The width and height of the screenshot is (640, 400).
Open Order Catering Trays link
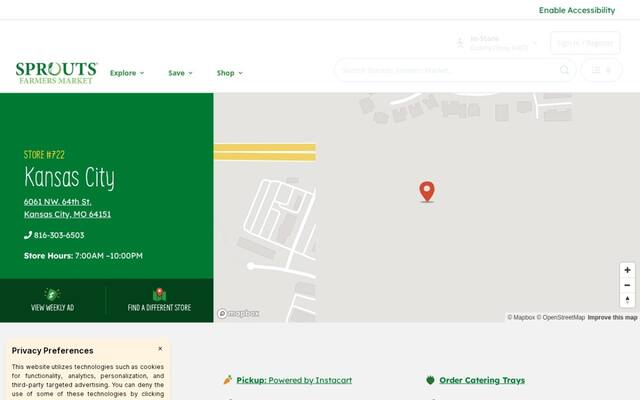click(482, 380)
